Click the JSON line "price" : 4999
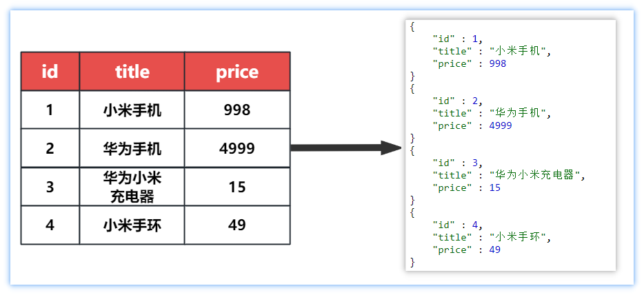This screenshot has height=295, width=644. [472, 125]
